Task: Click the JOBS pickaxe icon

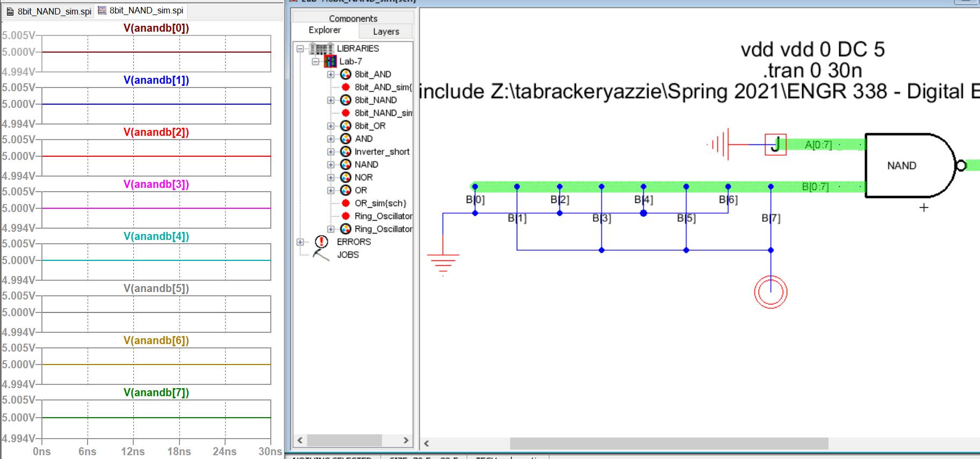Action: coord(321,255)
